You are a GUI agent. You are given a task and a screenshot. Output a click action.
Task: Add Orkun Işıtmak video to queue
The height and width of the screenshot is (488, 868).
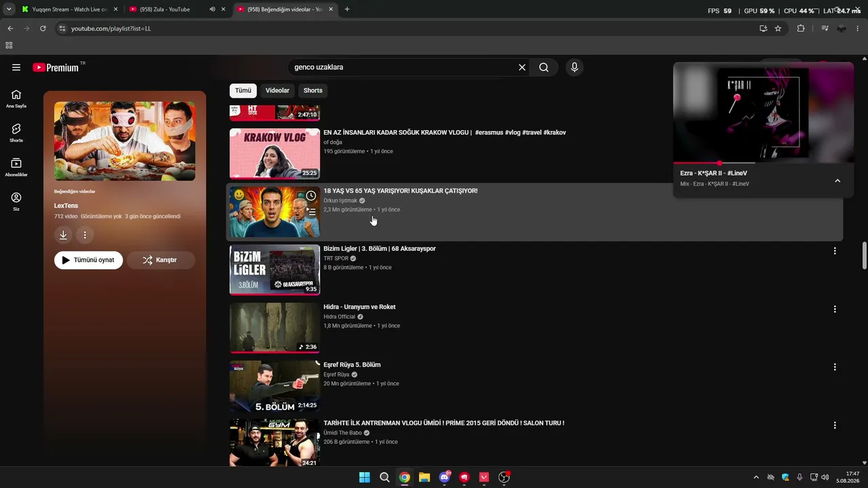pyautogui.click(x=311, y=211)
